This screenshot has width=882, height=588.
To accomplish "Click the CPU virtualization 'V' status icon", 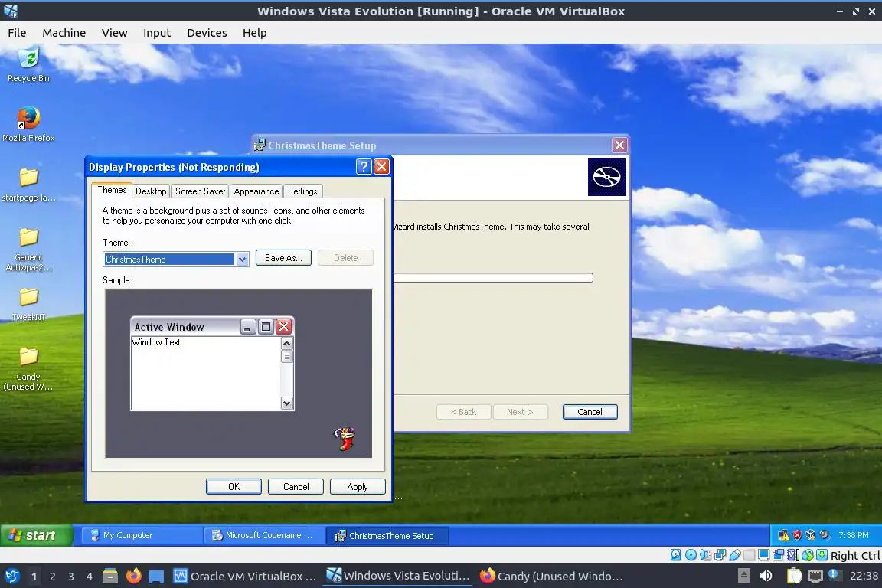I will point(793,555).
